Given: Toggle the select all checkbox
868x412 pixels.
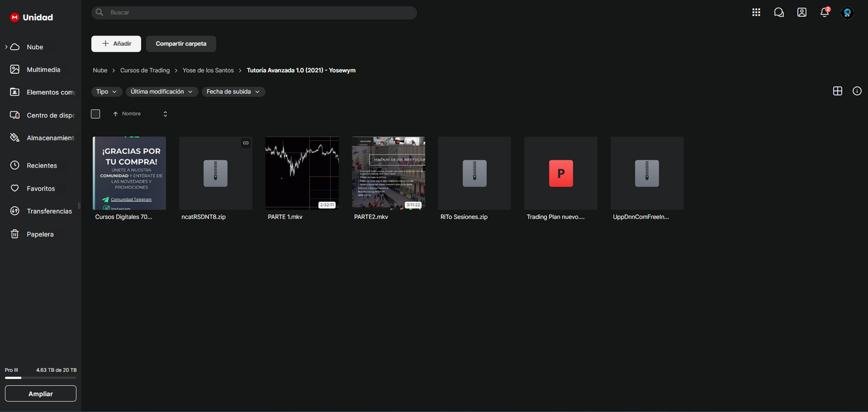Looking at the screenshot, I should point(96,114).
